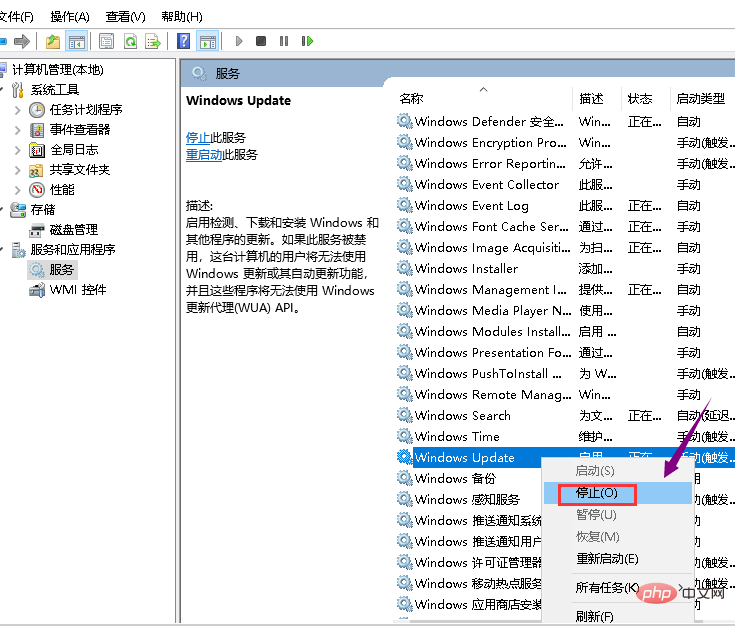Toggle the action pane toolbar icon
Screen dimensions: 735x626
pyautogui.click(x=208, y=41)
